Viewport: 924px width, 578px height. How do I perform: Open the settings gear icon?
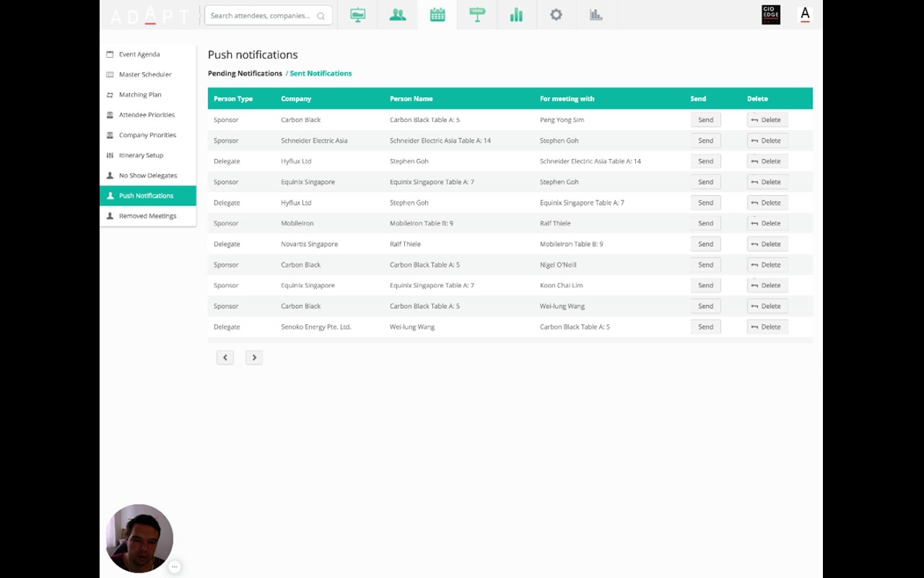(556, 14)
